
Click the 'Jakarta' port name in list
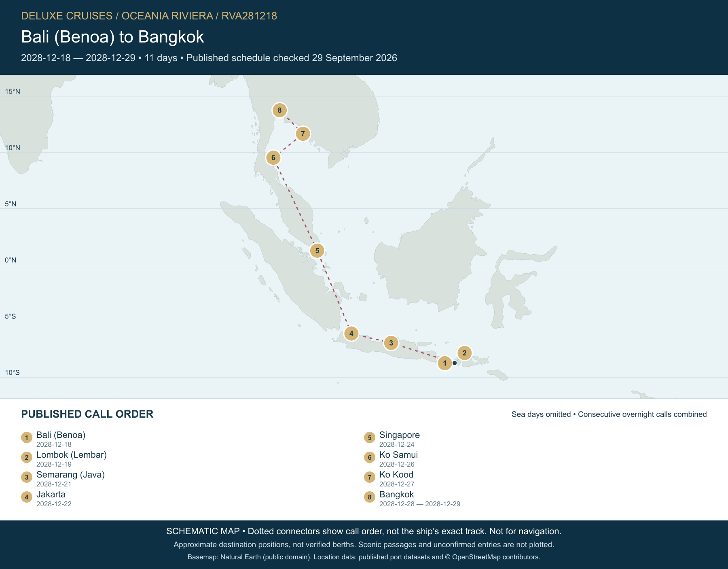51,495
